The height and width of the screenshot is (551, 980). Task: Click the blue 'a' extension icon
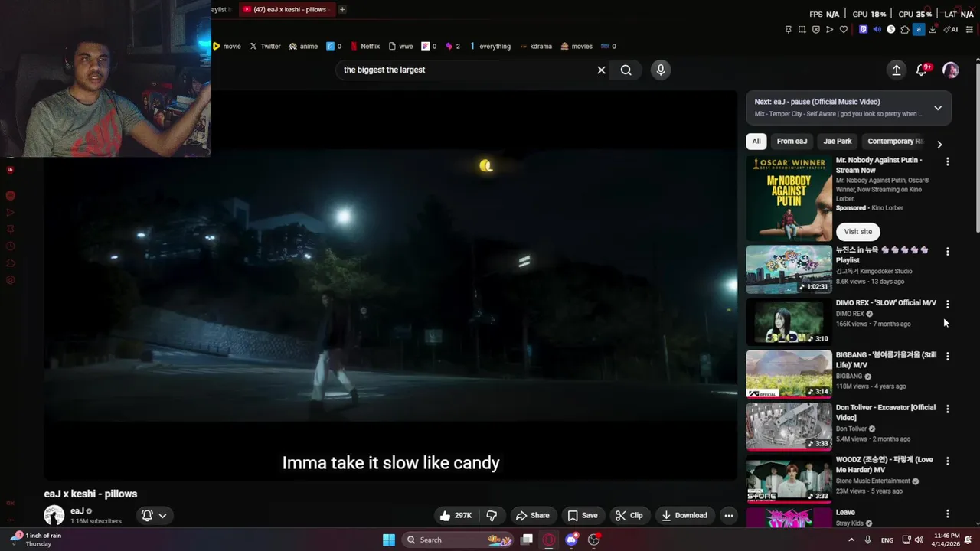click(x=919, y=29)
